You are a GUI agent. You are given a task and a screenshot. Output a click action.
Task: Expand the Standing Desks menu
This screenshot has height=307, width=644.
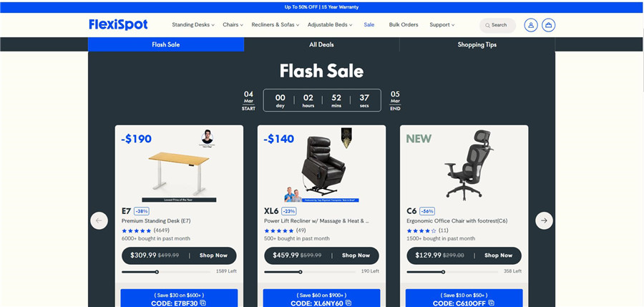click(193, 24)
